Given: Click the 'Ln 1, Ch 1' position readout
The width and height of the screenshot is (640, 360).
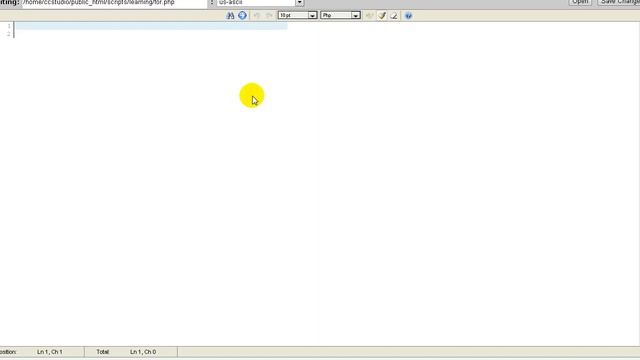Looking at the screenshot, I should click(x=50, y=352).
